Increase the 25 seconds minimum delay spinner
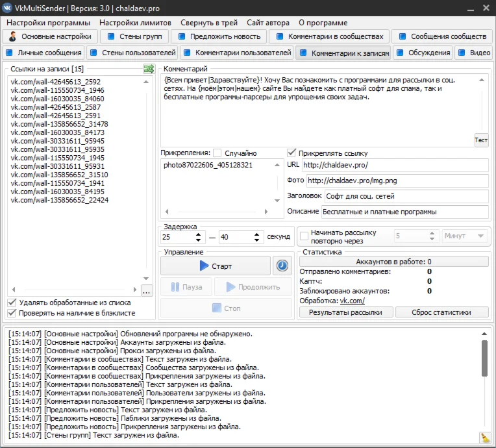 pos(199,233)
